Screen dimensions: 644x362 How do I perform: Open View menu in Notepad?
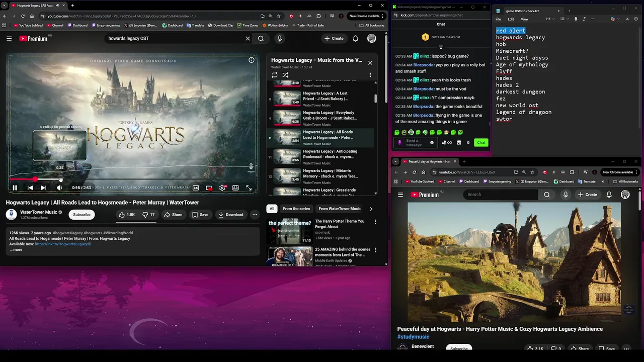[x=524, y=19]
